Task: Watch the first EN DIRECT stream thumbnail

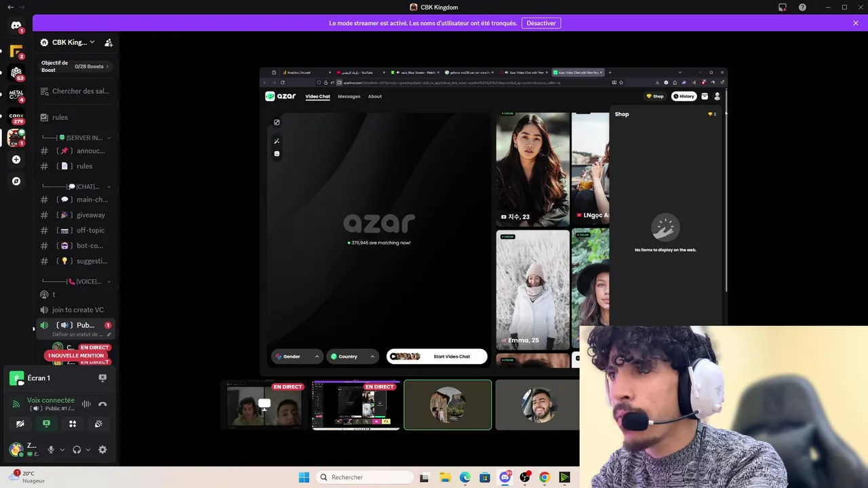Action: click(264, 405)
